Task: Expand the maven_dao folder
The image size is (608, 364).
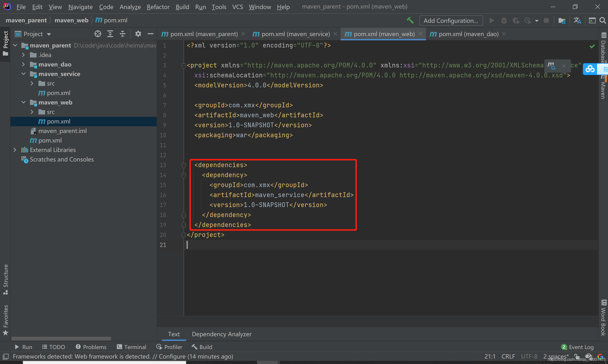Action: point(23,64)
